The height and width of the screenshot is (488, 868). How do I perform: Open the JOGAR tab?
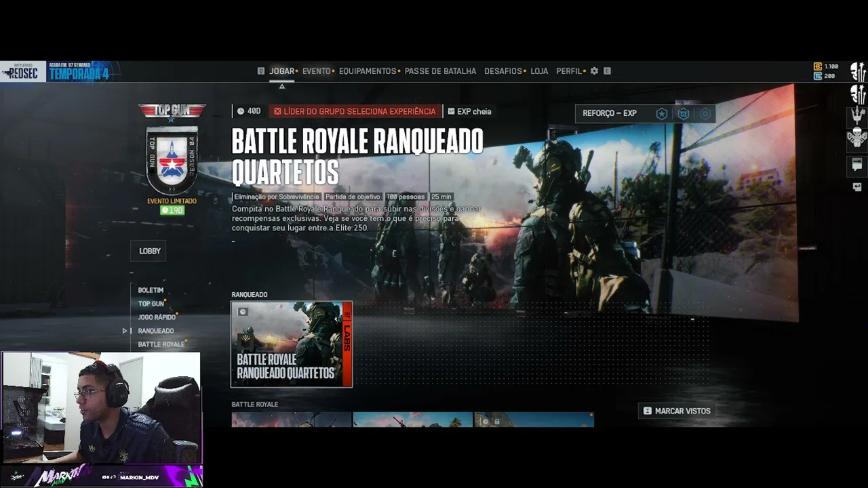282,71
